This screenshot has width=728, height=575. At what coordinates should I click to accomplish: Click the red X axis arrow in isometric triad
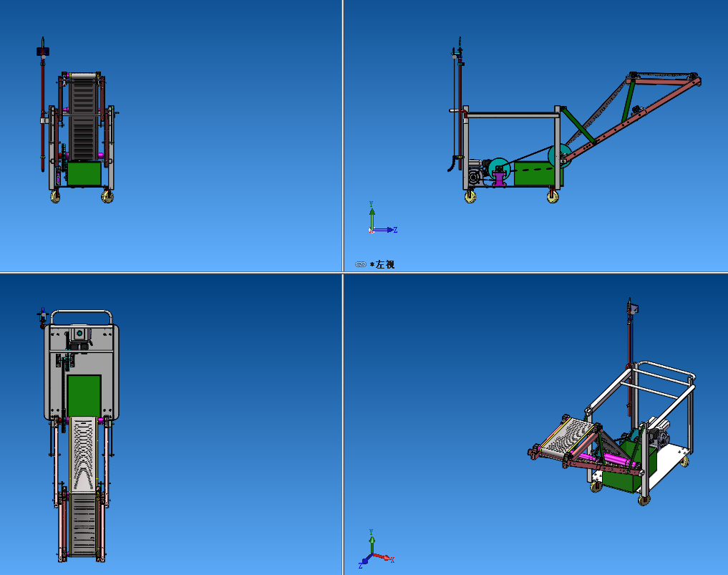click(387, 558)
